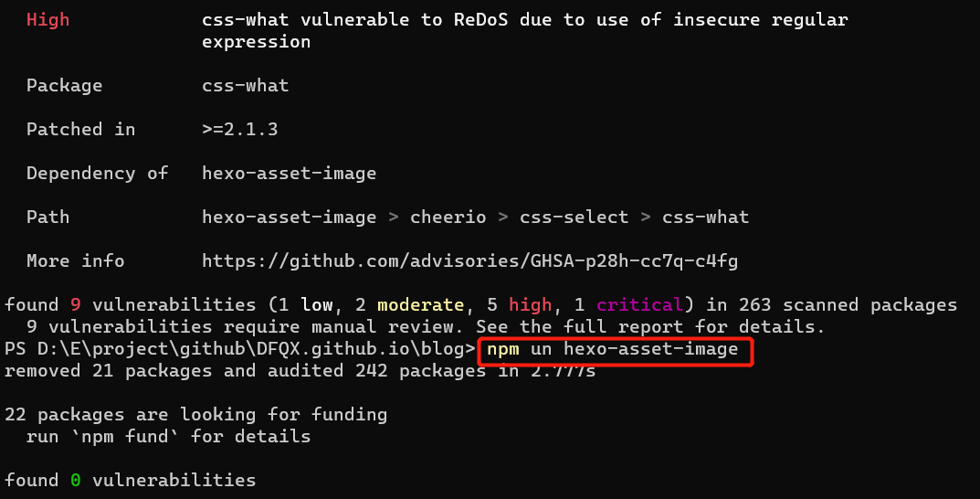Click the yellow moderate severity word
Screen dimensions: 980x499
pos(421,304)
